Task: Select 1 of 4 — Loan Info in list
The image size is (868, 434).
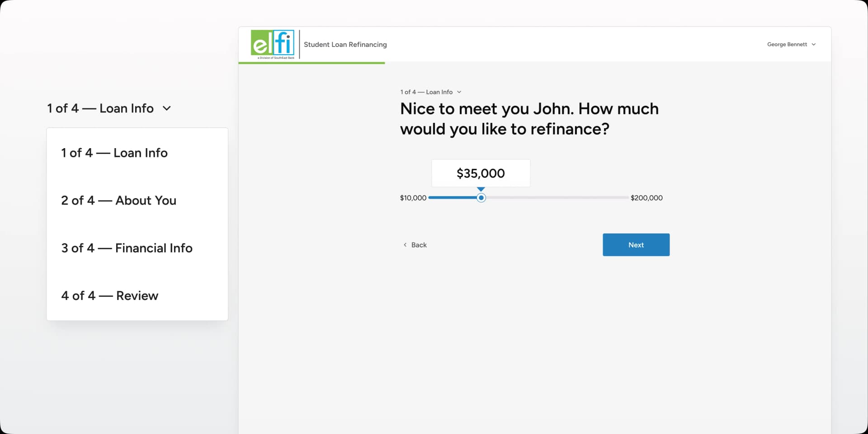Action: 114,153
